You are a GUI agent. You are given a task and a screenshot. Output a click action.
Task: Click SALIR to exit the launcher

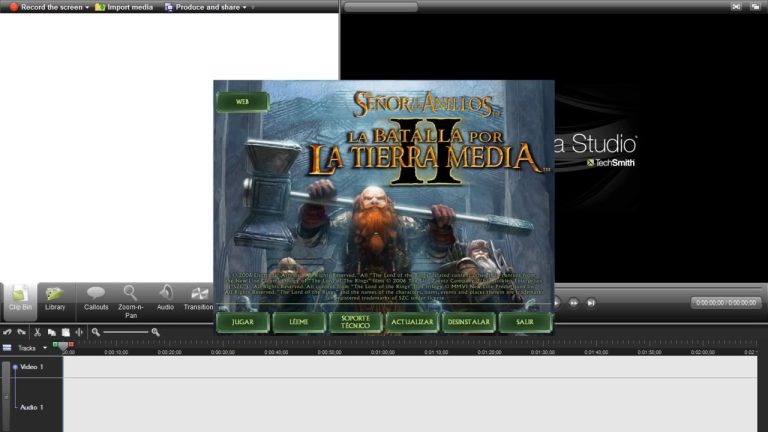tap(525, 322)
